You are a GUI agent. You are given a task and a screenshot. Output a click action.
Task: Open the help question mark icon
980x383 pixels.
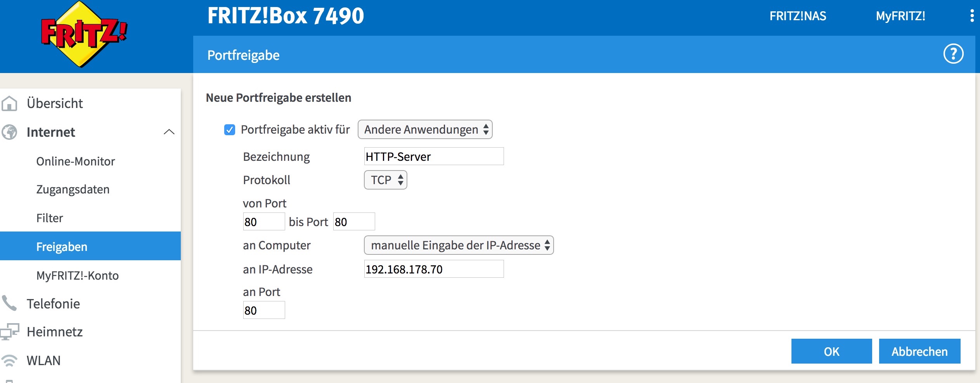953,54
